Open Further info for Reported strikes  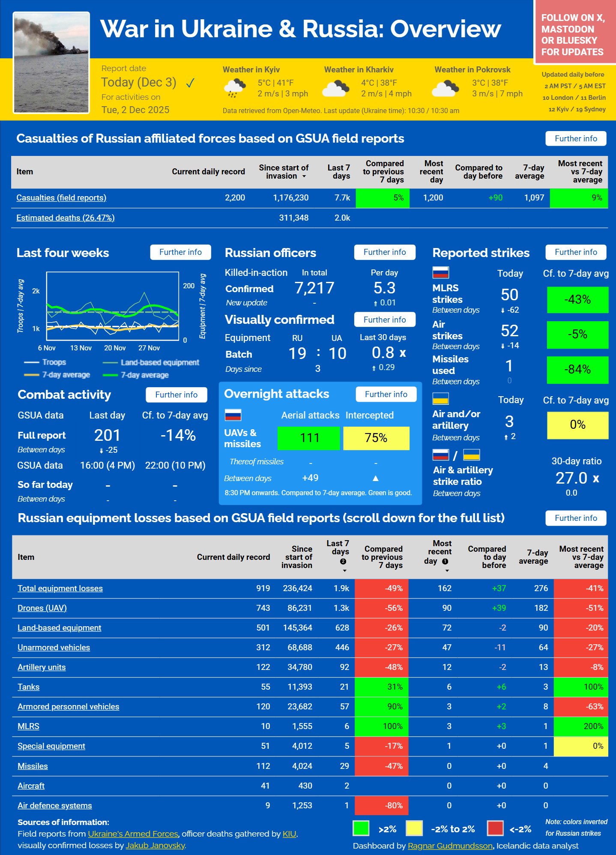(576, 252)
